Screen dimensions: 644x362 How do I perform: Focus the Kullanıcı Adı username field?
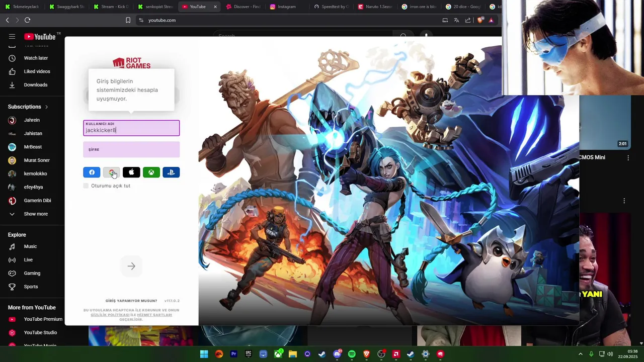[131, 128]
